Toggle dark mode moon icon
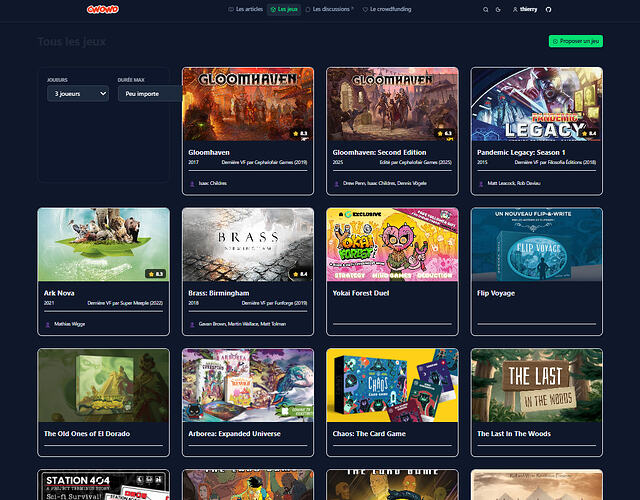This screenshot has height=500, width=640. (x=499, y=9)
